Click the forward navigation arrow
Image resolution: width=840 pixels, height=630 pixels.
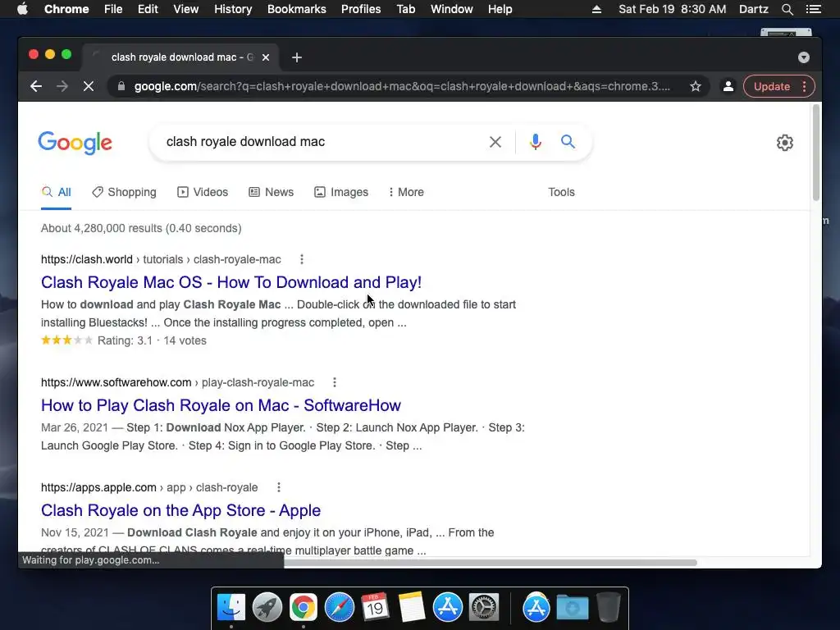(62, 86)
